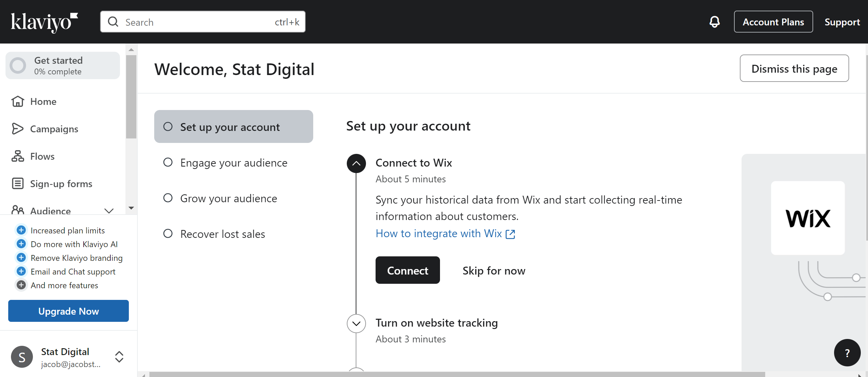
Task: Click the Home house icon
Action: pos(17,101)
